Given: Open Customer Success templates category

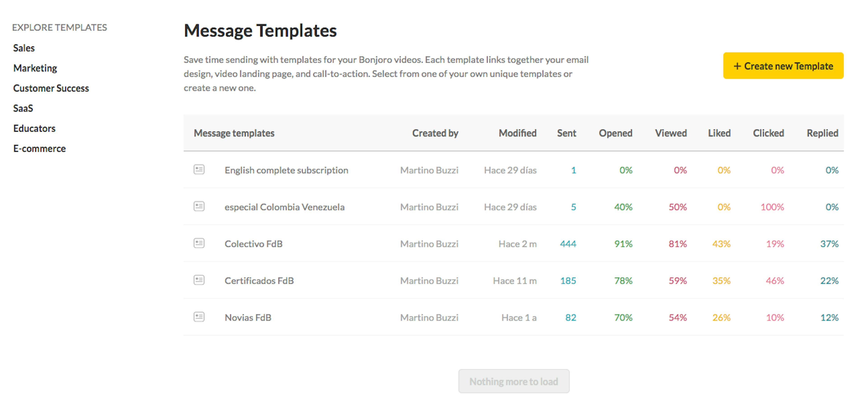Looking at the screenshot, I should 51,88.
